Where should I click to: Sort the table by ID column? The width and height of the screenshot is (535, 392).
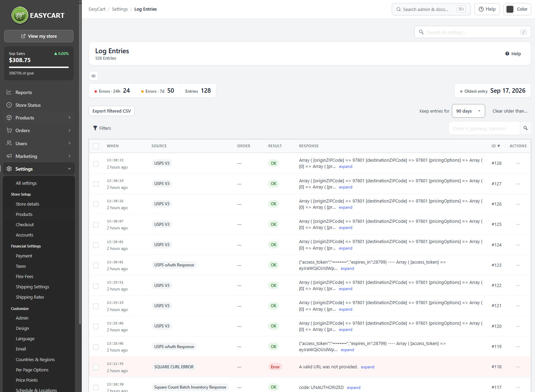[x=495, y=146]
